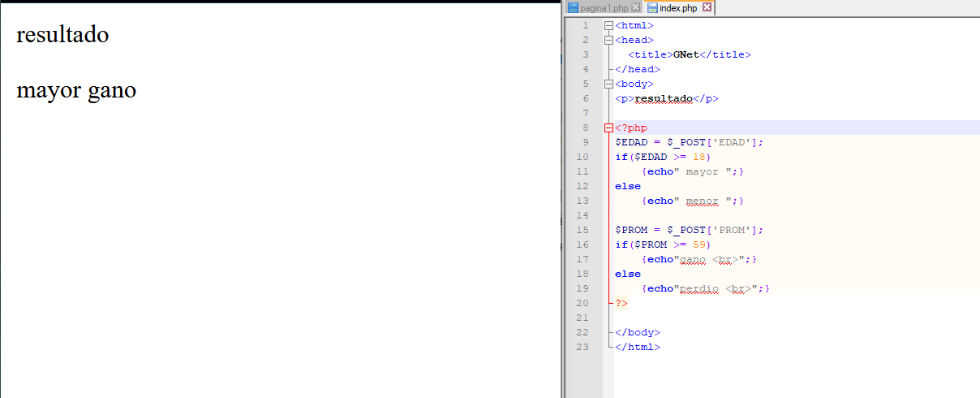Viewport: 980px width, 398px height.
Task: Click the </head> closing tag line
Action: (638, 70)
